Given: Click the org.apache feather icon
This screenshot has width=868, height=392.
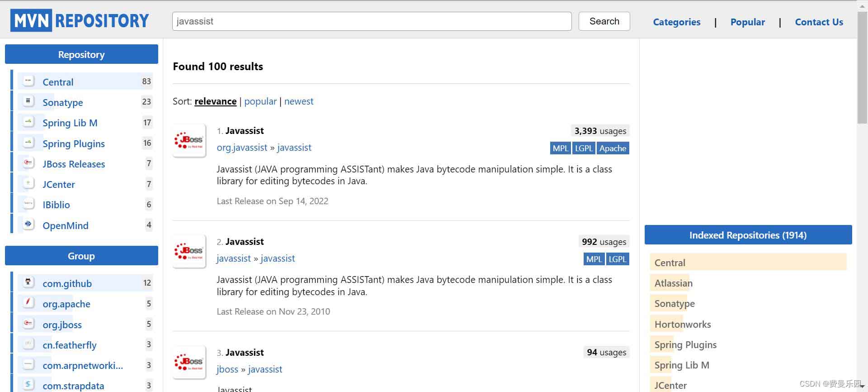Looking at the screenshot, I should tap(28, 303).
